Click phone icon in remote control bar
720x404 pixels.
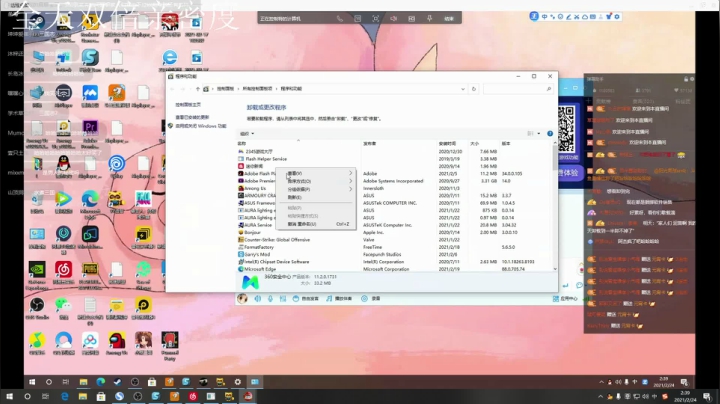[340, 19]
